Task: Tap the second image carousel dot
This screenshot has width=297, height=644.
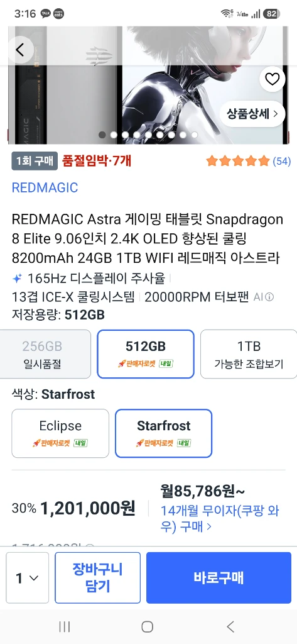Action: 114,135
